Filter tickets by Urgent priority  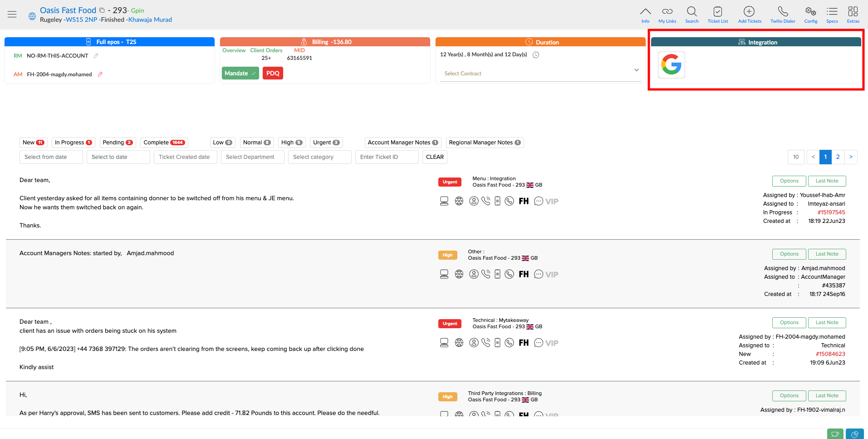tap(326, 143)
